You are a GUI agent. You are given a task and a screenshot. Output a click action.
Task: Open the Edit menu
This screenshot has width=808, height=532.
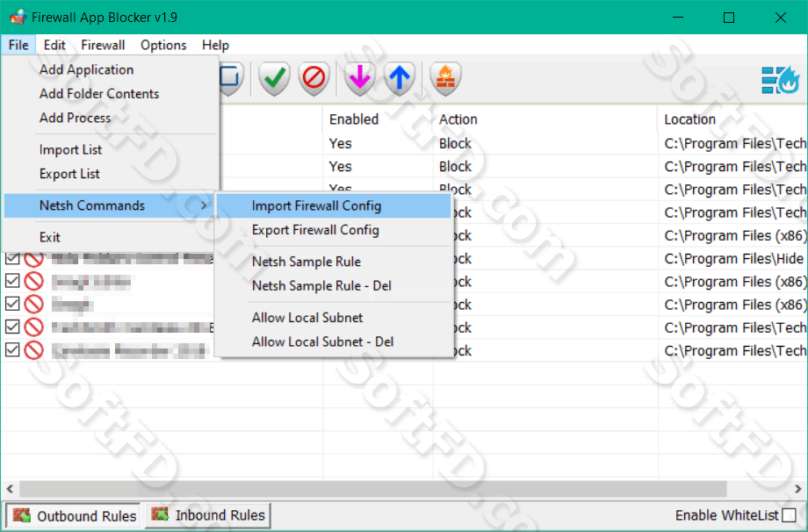pyautogui.click(x=54, y=46)
